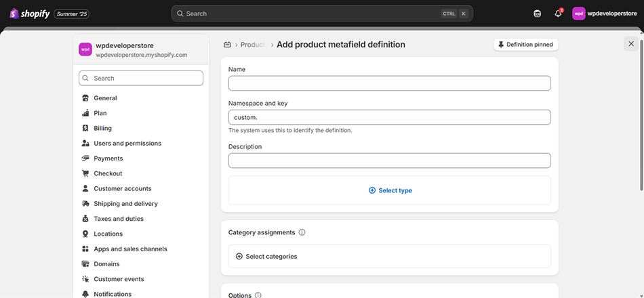Image resolution: width=644 pixels, height=298 pixels.
Task: Open Domains settings
Action: click(x=107, y=264)
